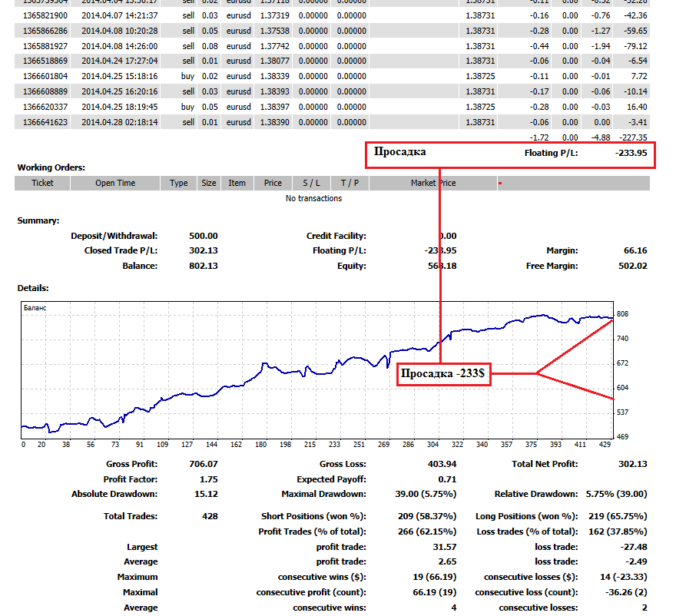
Task: Click open price 1.38397
Action: pyautogui.click(x=275, y=107)
